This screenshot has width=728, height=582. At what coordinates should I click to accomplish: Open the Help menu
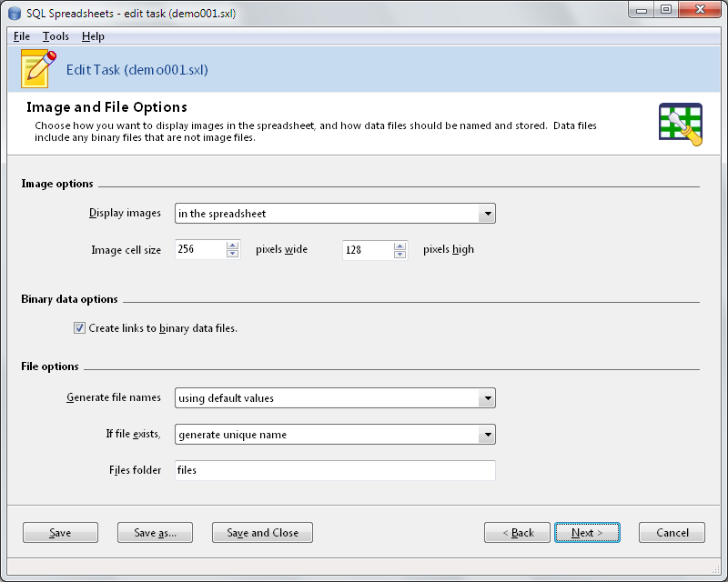pos(93,36)
